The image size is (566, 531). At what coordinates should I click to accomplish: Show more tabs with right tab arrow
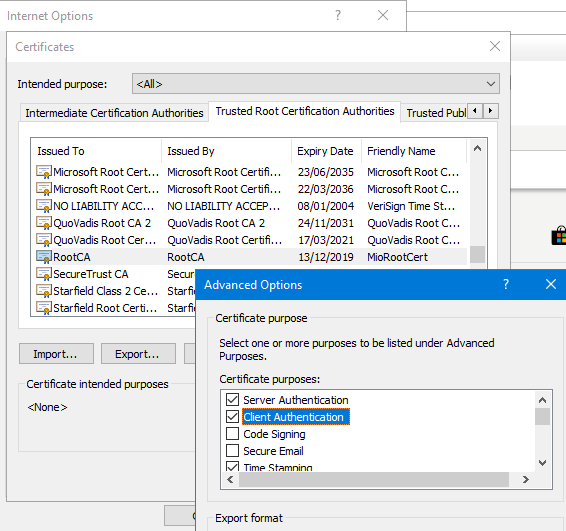[491, 111]
